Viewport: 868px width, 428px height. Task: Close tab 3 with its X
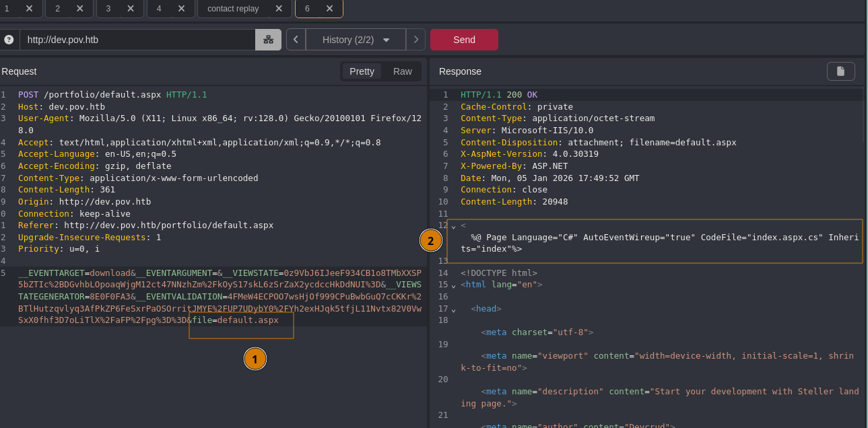point(131,9)
